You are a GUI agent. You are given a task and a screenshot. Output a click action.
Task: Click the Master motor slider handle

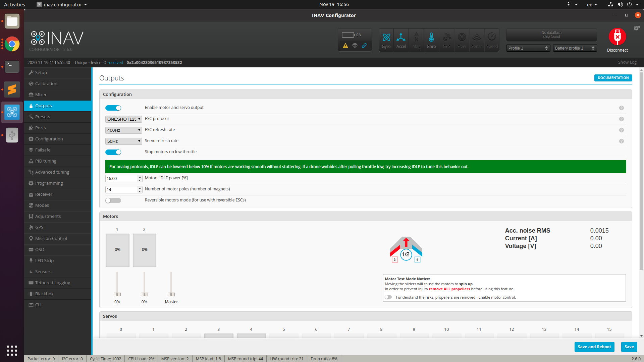(171, 294)
